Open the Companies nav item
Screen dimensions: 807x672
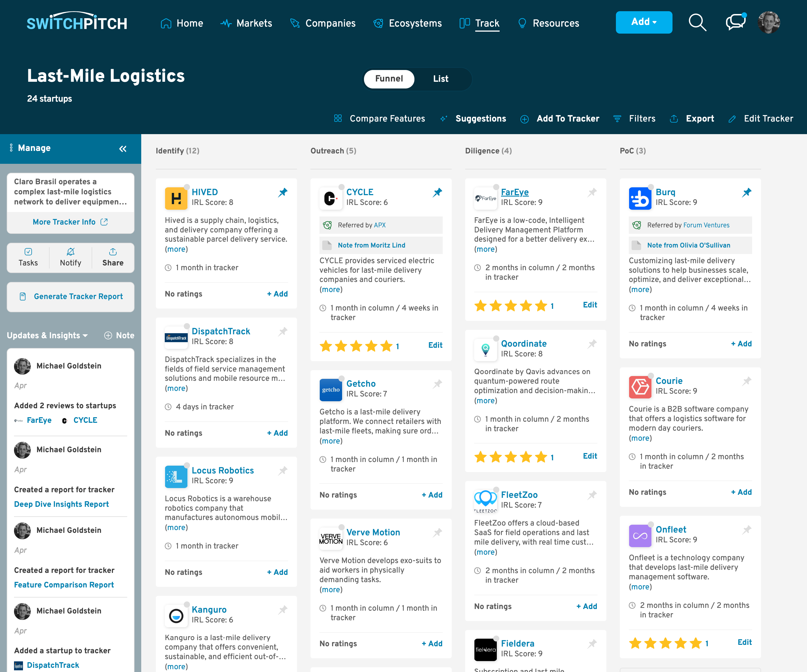click(323, 23)
